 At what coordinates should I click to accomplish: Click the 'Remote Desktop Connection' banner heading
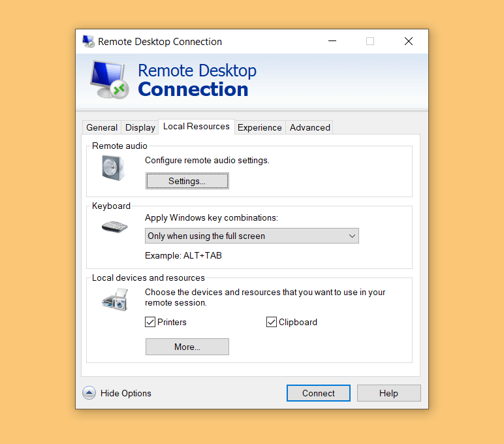coord(197,80)
